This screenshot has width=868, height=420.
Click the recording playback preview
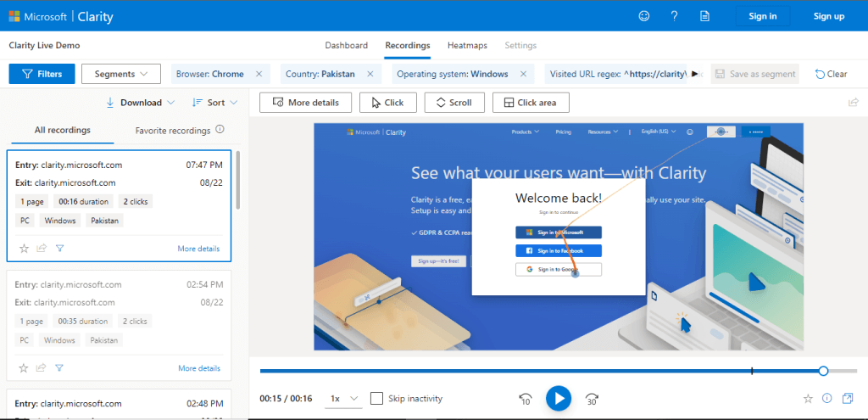click(x=559, y=237)
